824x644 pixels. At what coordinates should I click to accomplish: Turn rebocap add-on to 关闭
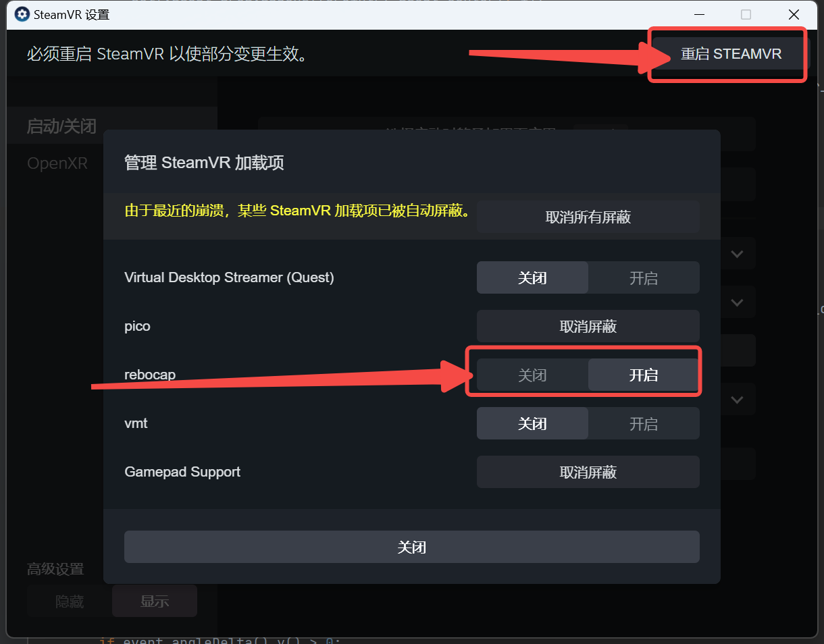click(532, 375)
